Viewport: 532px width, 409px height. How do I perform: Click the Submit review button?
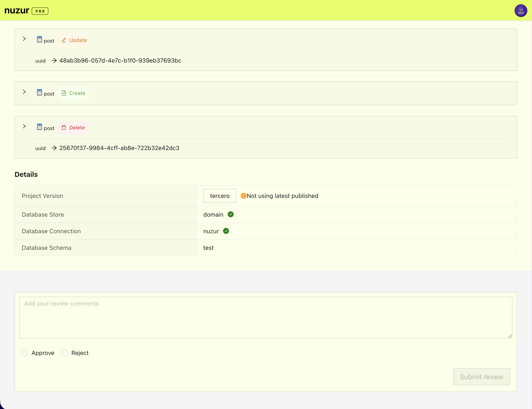(481, 377)
